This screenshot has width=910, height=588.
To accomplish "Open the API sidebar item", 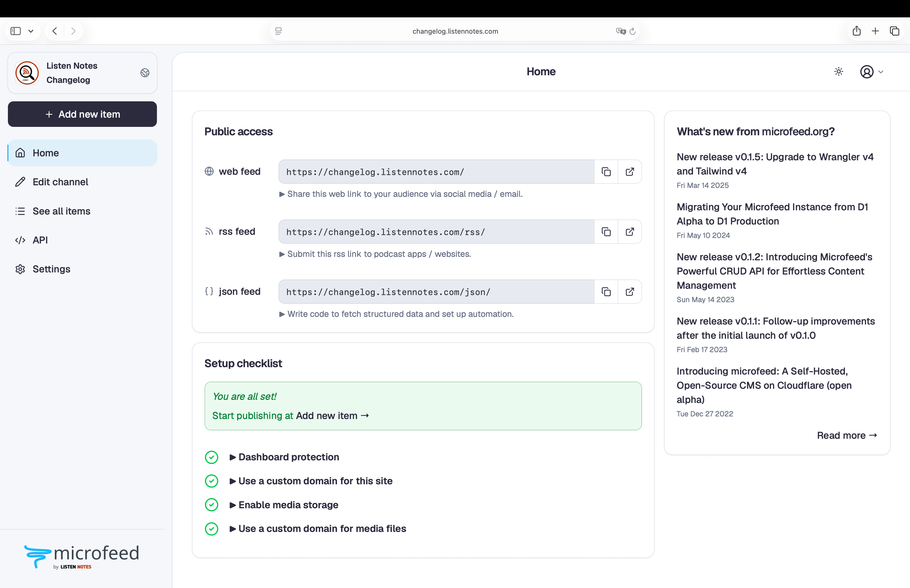I will 82,240.
